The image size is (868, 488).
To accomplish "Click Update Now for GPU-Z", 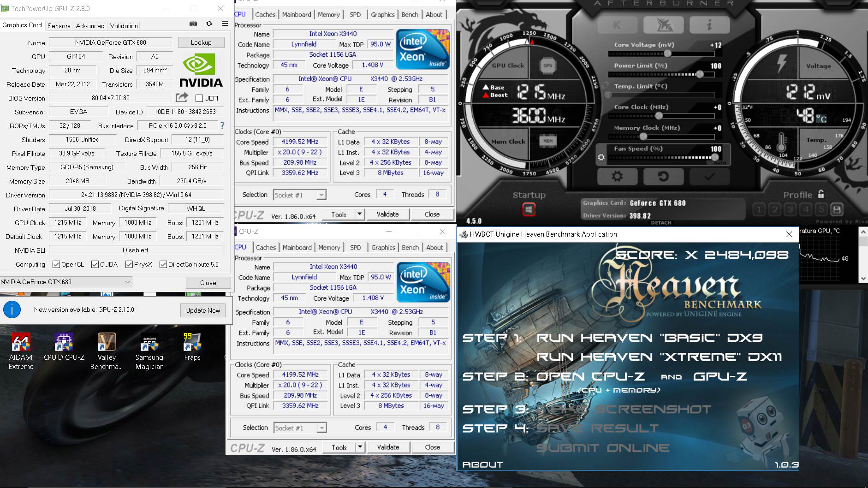I will pyautogui.click(x=202, y=310).
